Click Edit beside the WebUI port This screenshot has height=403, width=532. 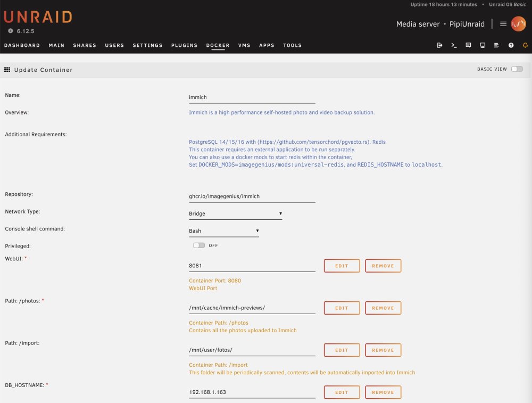tap(342, 266)
